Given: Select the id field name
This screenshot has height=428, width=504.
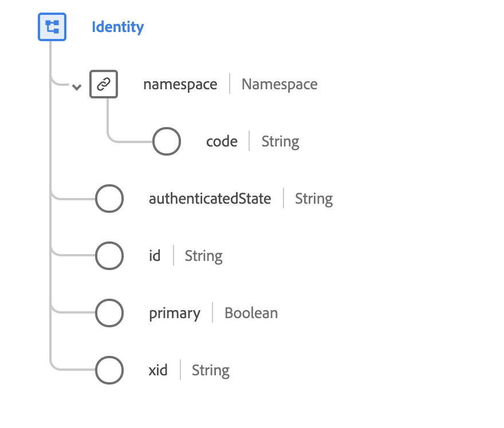Looking at the screenshot, I should click(155, 256).
